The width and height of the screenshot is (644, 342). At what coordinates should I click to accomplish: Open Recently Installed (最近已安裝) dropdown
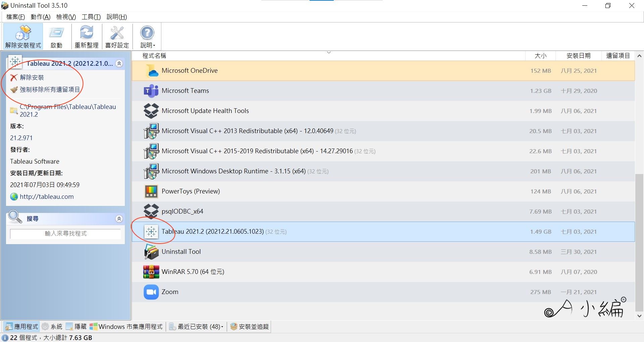tap(197, 327)
